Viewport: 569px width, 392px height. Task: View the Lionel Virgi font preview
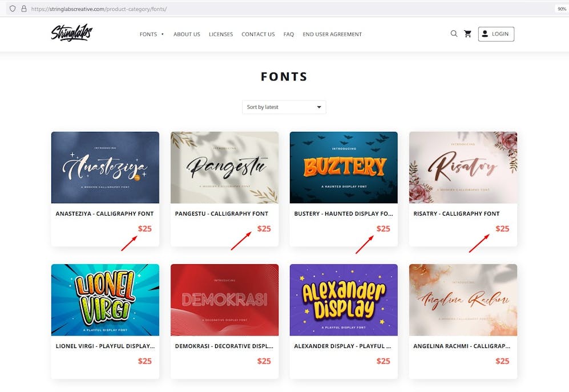point(105,300)
